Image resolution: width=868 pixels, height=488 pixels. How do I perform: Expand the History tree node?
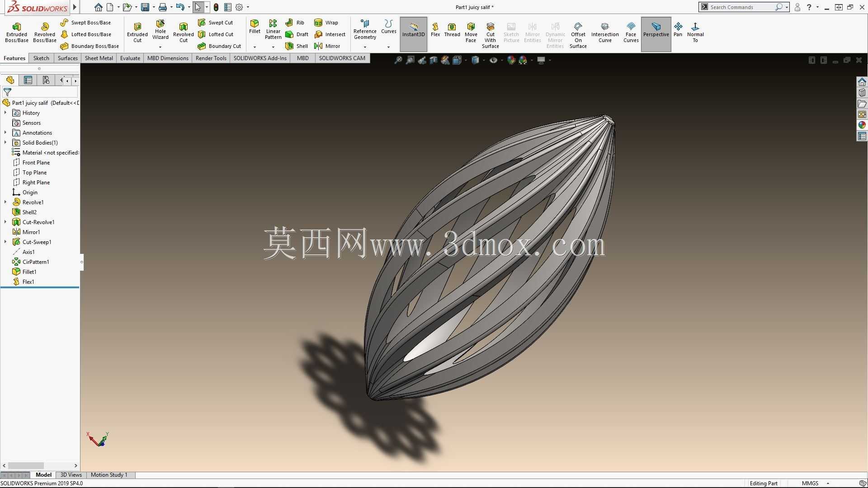pyautogui.click(x=5, y=113)
